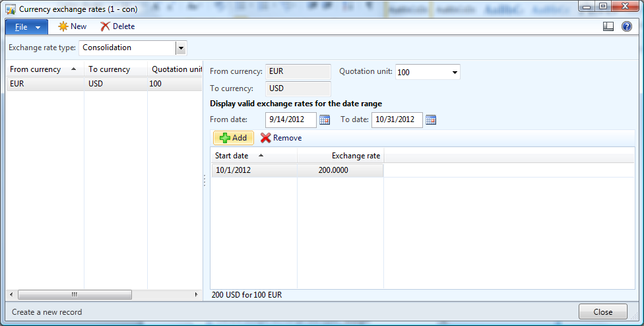The image size is (644, 326).
Task: Open the File menu
Action: (26, 26)
